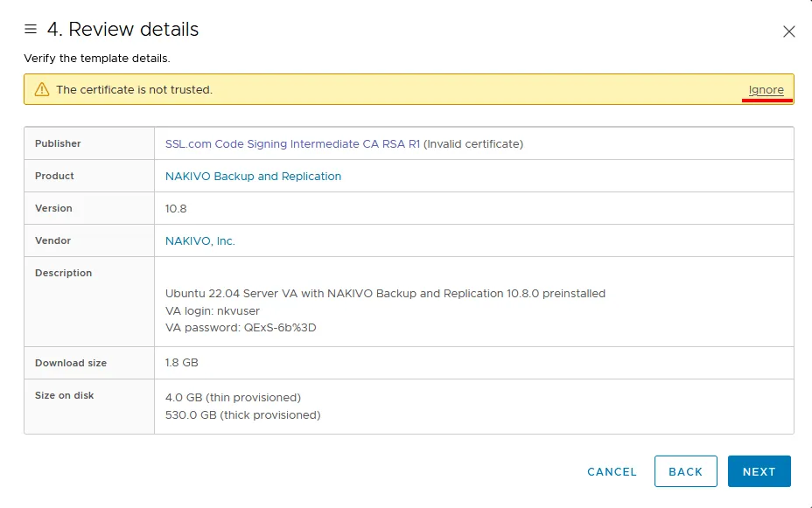Viewport: 812px width, 508px height.
Task: Click the '4. Review details' heading
Action: [122, 30]
